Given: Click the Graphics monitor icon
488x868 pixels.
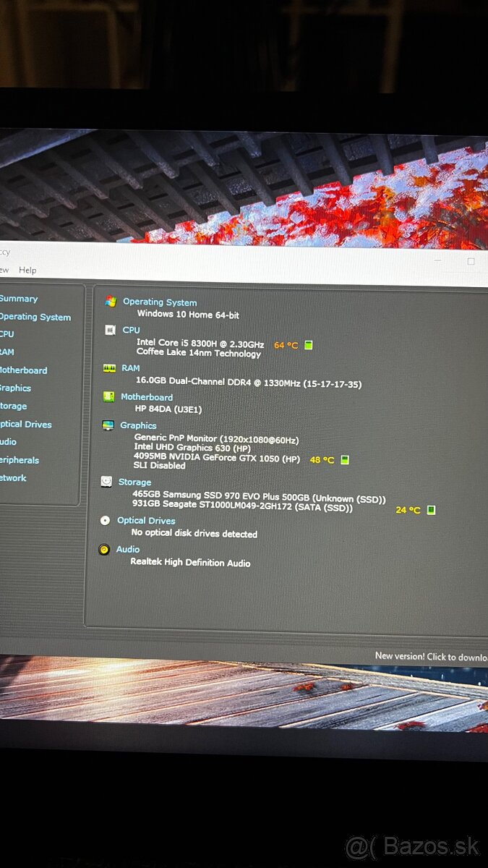Looking at the screenshot, I should pos(108,425).
